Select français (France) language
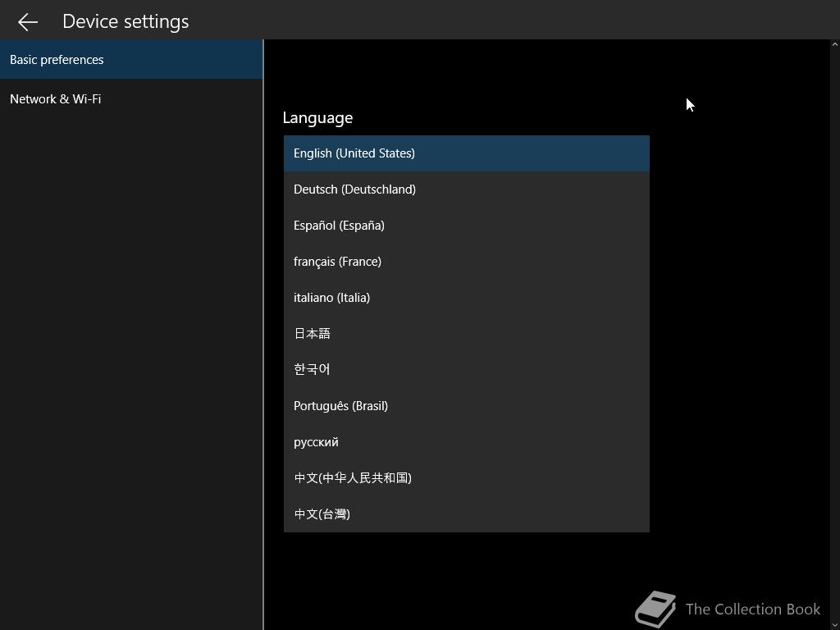Viewport: 840px width, 630px height. [466, 262]
